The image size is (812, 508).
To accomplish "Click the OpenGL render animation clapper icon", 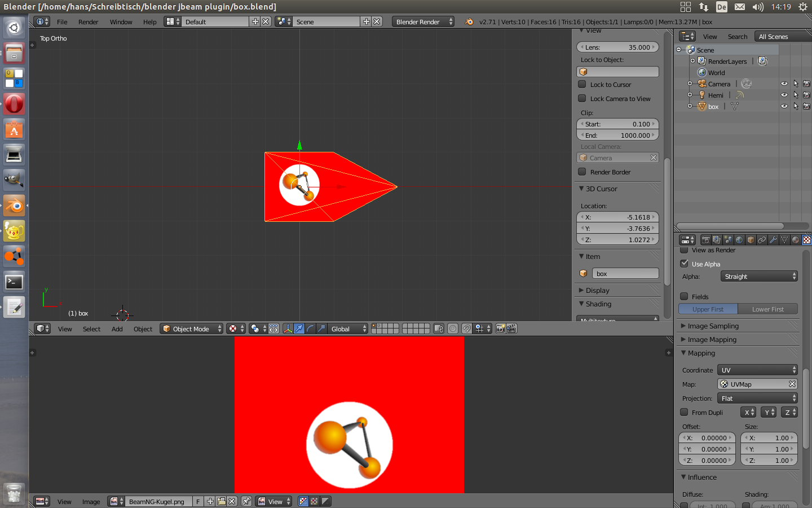I will click(x=511, y=329).
